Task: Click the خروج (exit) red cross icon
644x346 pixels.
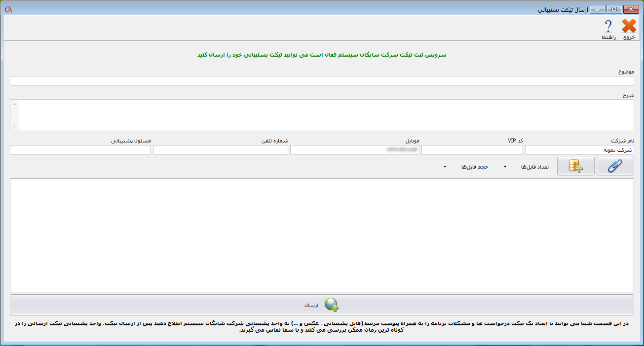Action: 629,26
